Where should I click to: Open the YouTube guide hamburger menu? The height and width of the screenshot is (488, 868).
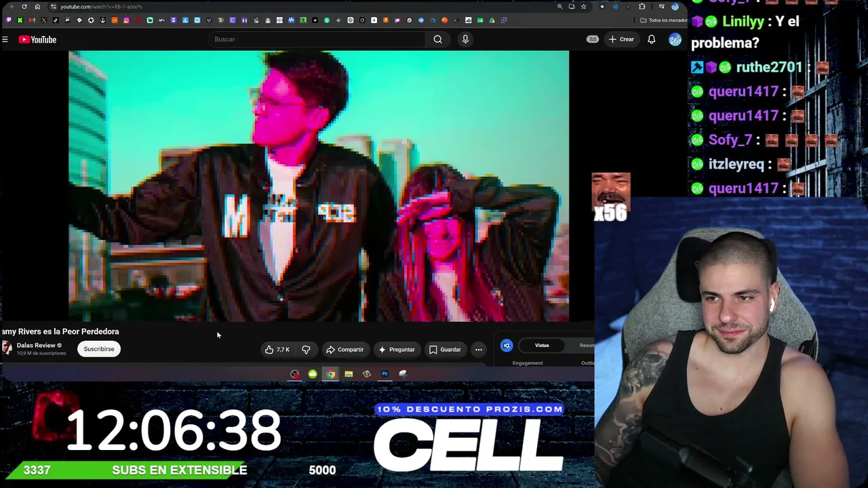tap(5, 39)
